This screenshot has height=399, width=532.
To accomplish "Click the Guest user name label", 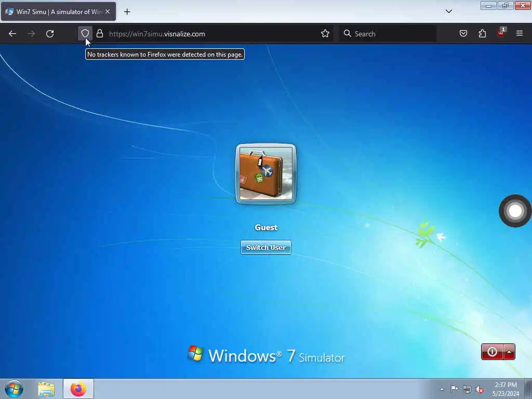I will pos(266,228).
